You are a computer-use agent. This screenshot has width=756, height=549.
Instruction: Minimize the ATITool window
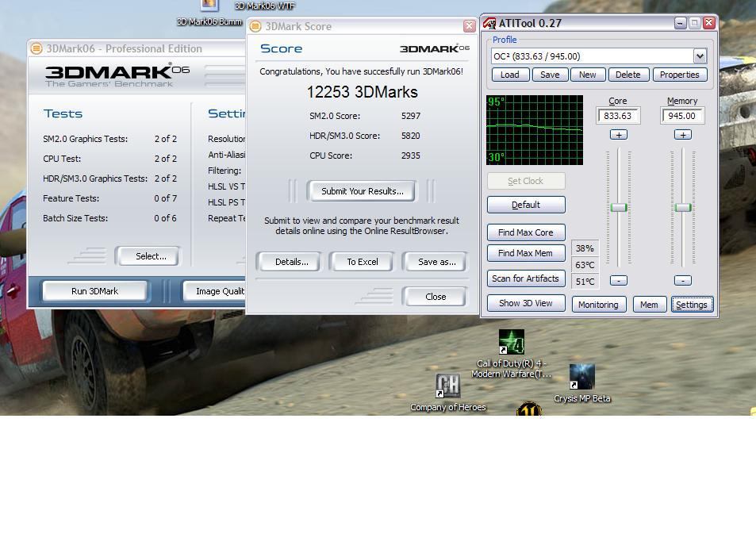[680, 23]
